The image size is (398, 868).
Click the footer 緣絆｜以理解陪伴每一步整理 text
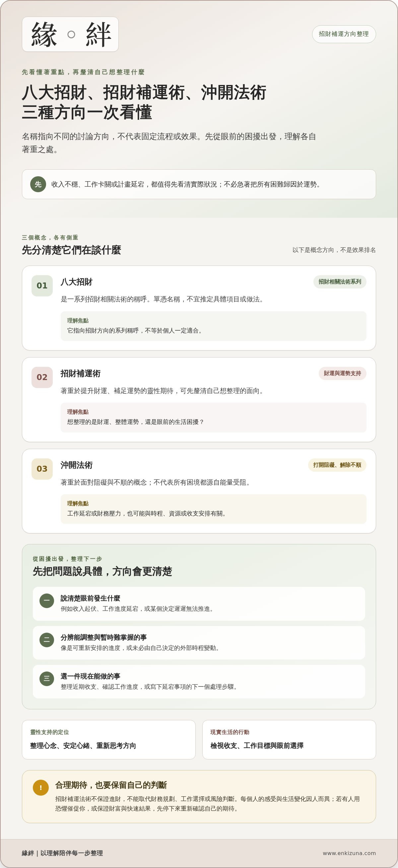[62, 853]
